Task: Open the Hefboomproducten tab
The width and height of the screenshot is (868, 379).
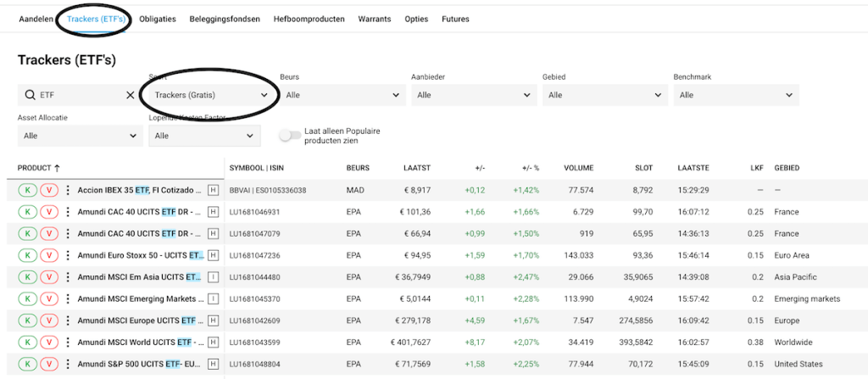Action: [x=309, y=19]
